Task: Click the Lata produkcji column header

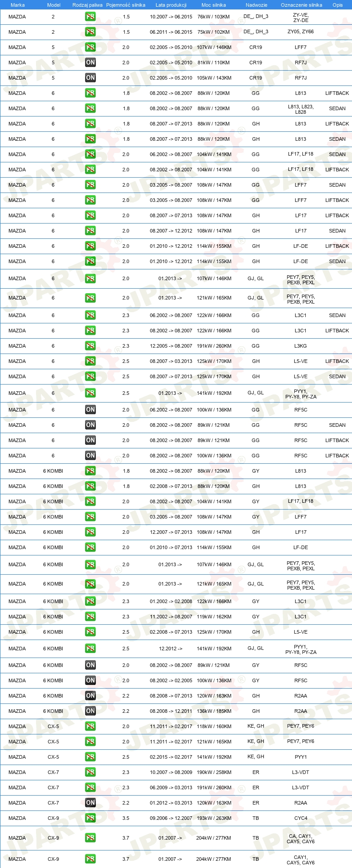Action: [x=171, y=5]
